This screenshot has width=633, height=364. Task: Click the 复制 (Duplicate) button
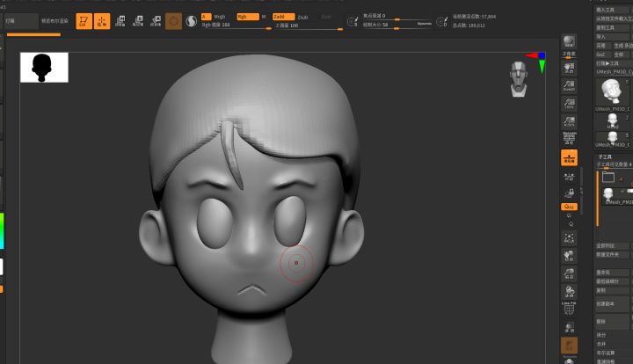pos(602,289)
